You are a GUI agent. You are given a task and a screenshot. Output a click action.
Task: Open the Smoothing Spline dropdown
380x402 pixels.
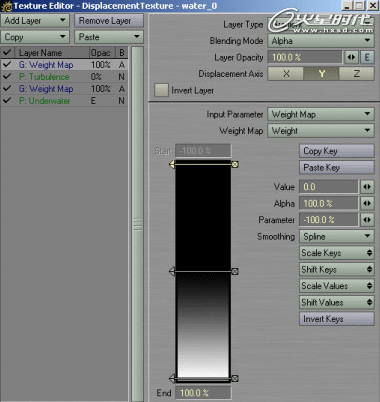point(337,236)
